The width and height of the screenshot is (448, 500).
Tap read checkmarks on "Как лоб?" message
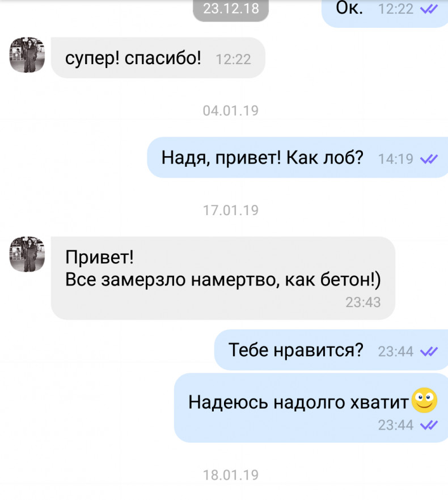click(429, 159)
